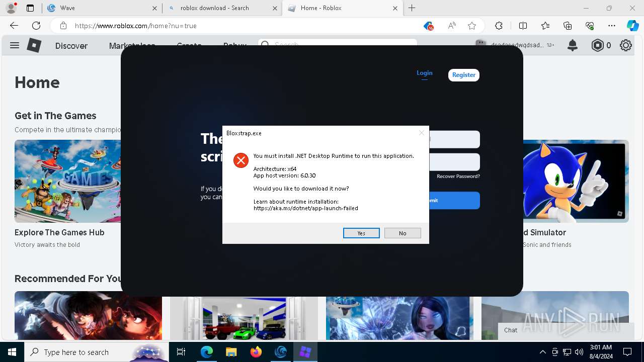Open the Sonic simulator game thumbnail
644x362 pixels.
click(576, 181)
